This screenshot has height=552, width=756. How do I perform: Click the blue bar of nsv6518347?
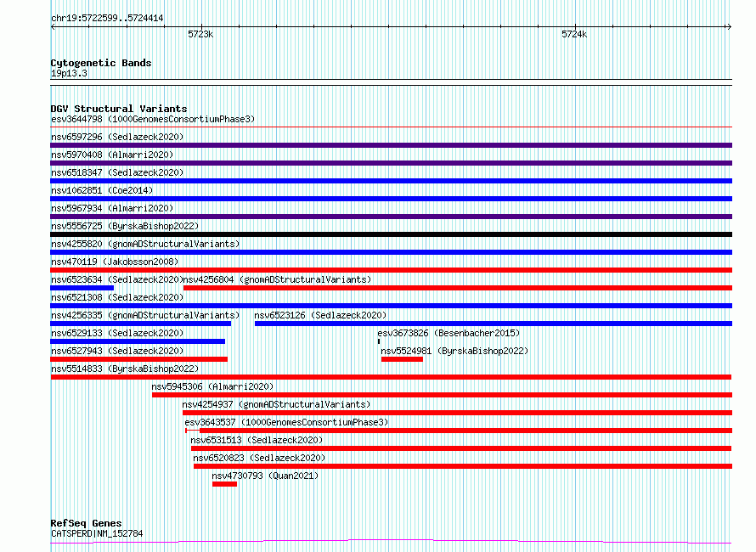[391, 181]
